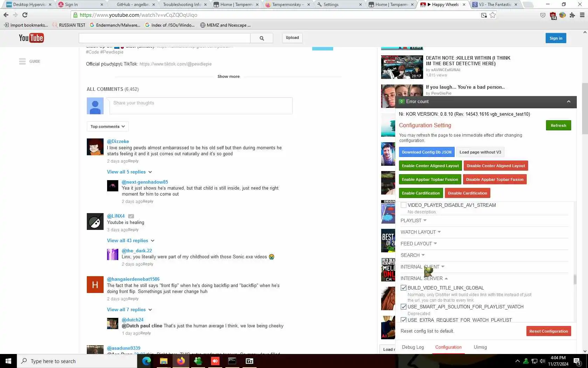Uncheck BUILD_VIDEO_TITLE_LINK_GLOBAL checkbox
This screenshot has height=368, width=588.
(x=404, y=288)
